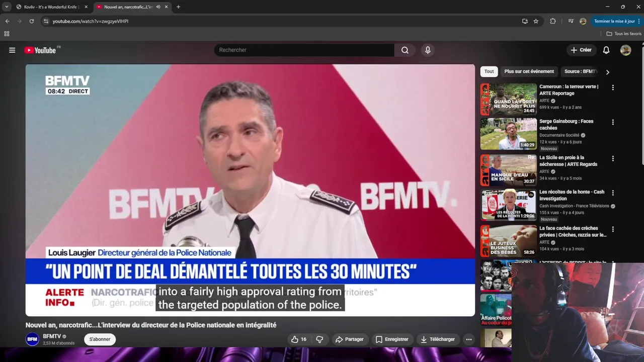View site information icon in address bar

point(46,21)
